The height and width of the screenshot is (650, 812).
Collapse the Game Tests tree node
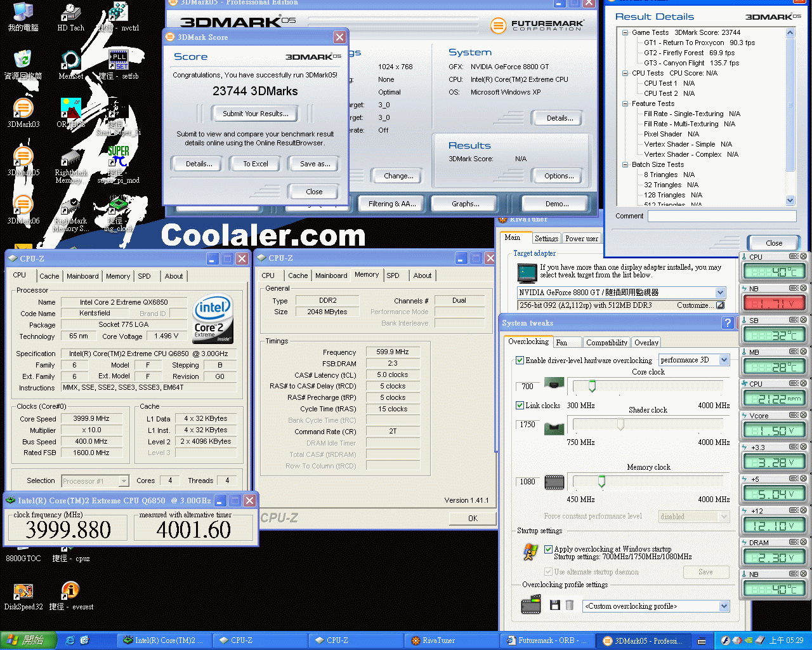[x=625, y=32]
